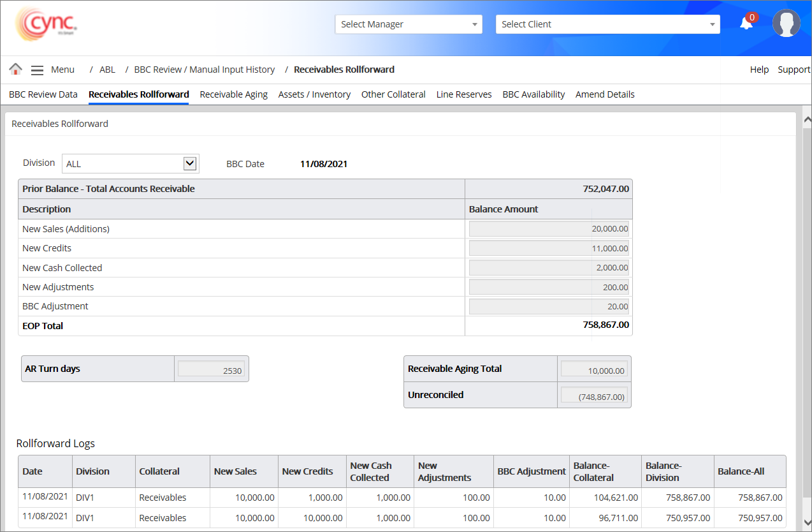This screenshot has width=812, height=532.
Task: Switch to the BBC Review Data tab
Action: coord(43,94)
